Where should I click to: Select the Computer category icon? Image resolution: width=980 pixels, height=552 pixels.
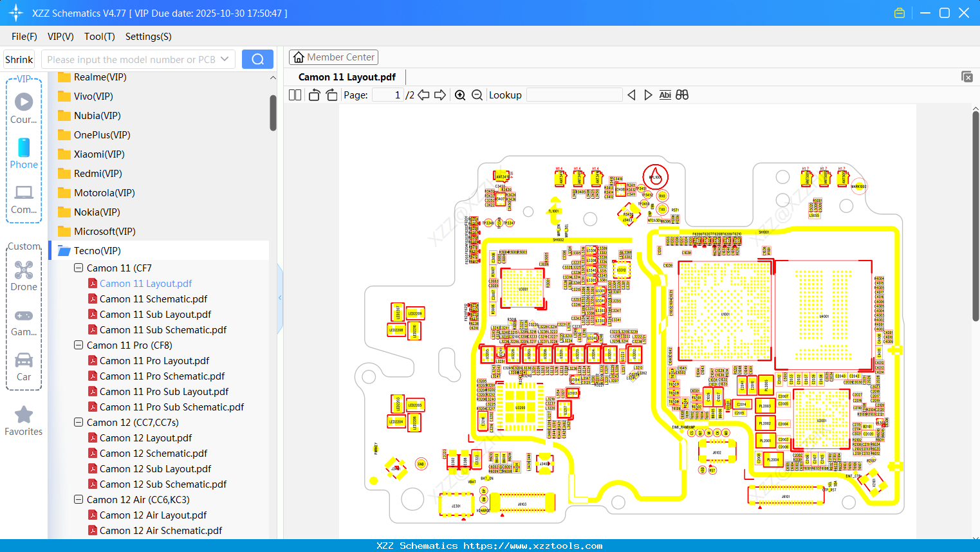click(x=24, y=199)
